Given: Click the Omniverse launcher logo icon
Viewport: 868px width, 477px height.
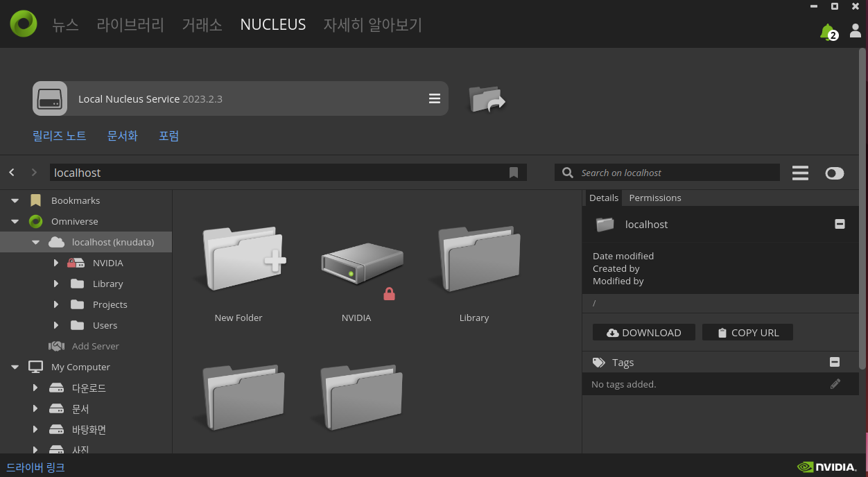Looking at the screenshot, I should coord(24,24).
